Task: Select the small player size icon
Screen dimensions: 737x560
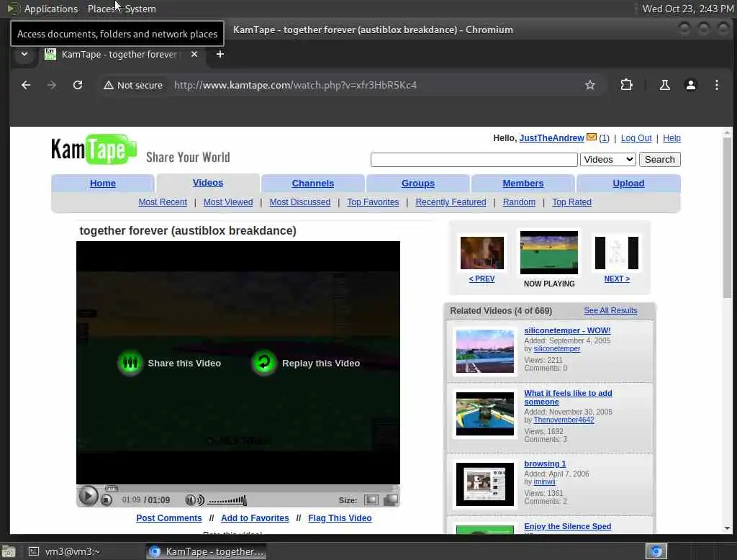Action: click(371, 500)
